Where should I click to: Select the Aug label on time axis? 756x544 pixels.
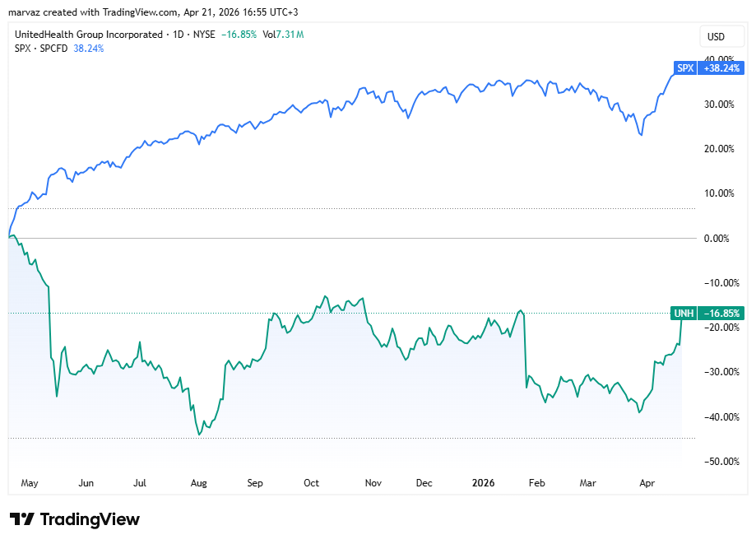click(x=198, y=483)
